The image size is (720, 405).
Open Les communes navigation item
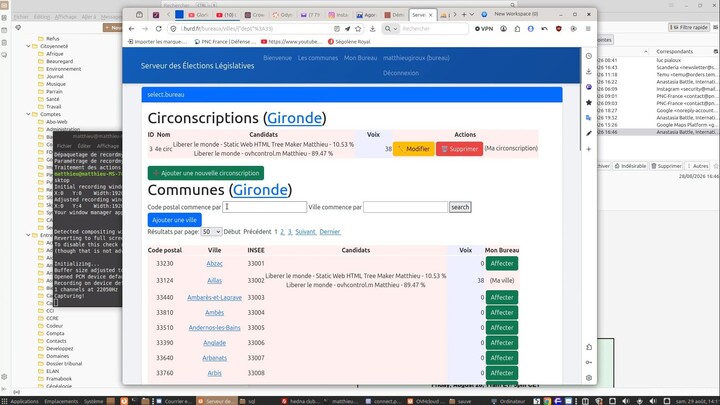tap(318, 58)
